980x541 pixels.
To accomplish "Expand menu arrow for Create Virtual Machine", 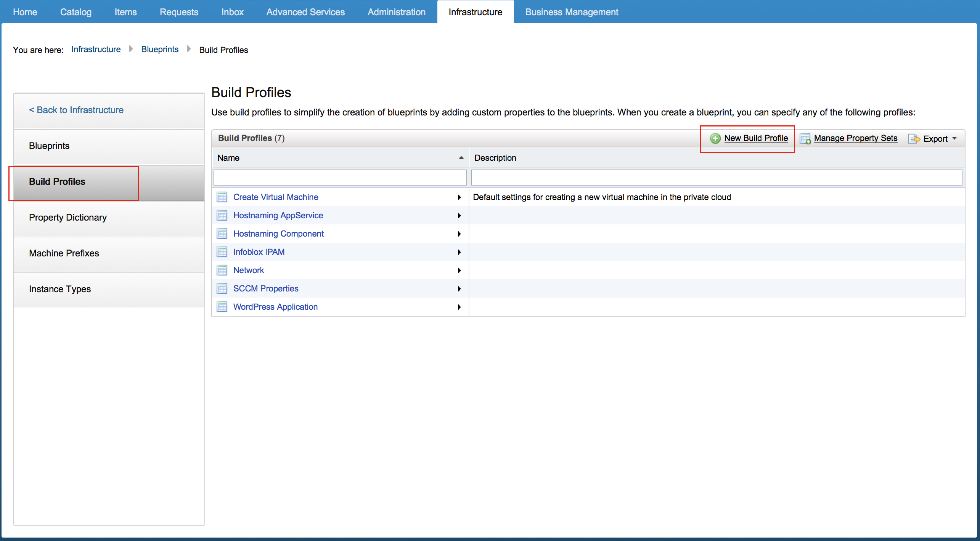I will pyautogui.click(x=459, y=197).
